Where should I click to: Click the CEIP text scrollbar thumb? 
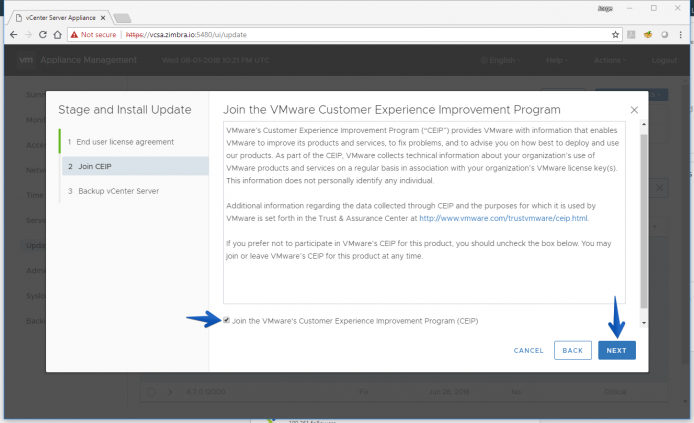[644, 221]
